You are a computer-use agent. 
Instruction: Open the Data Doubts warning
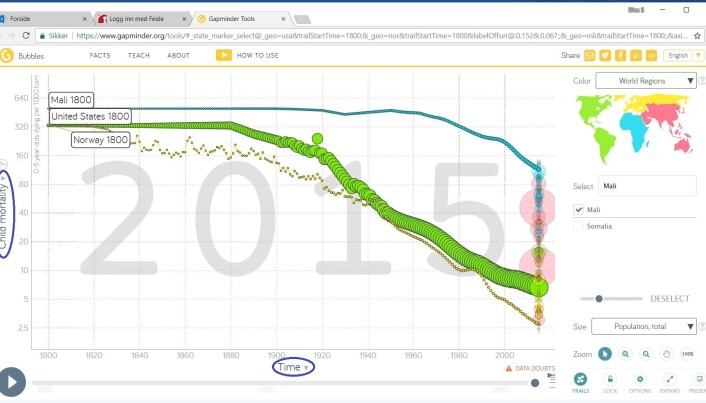(x=530, y=368)
